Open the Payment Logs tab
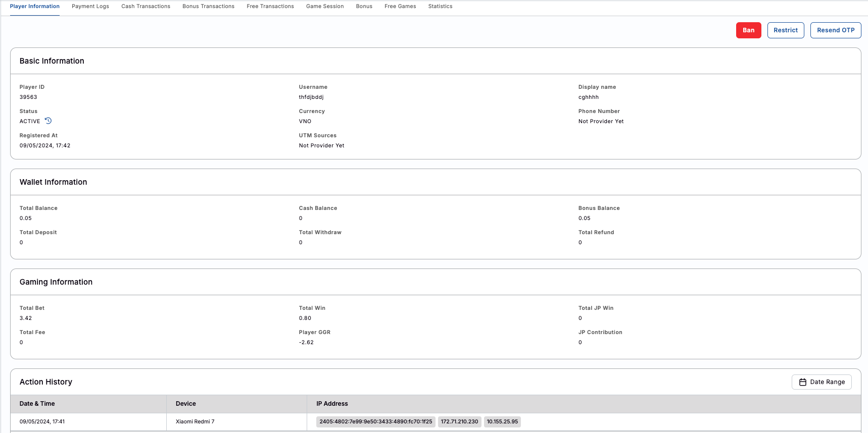The image size is (868, 433). [x=90, y=7]
